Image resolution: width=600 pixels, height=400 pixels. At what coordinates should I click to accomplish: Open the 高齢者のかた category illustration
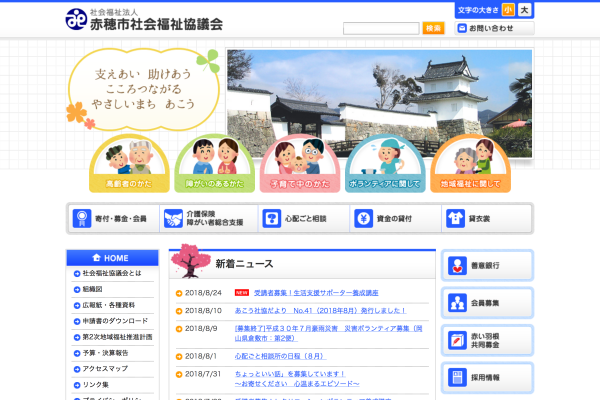pos(129,163)
